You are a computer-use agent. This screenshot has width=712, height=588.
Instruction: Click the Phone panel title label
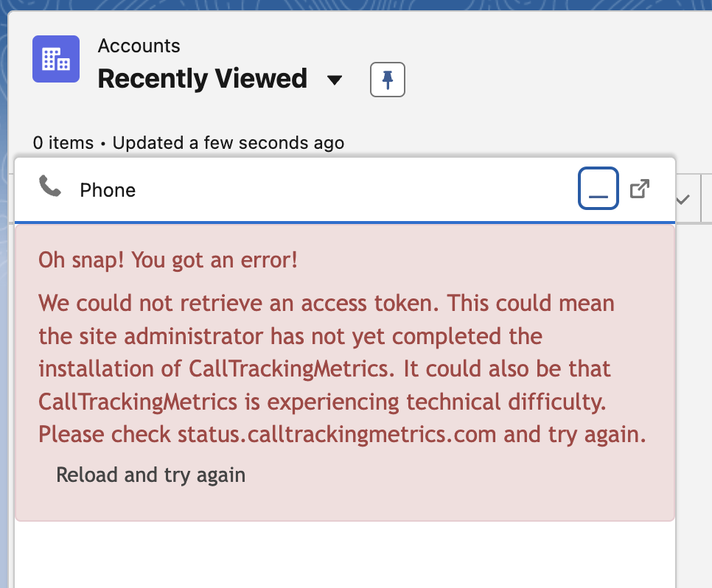click(108, 190)
